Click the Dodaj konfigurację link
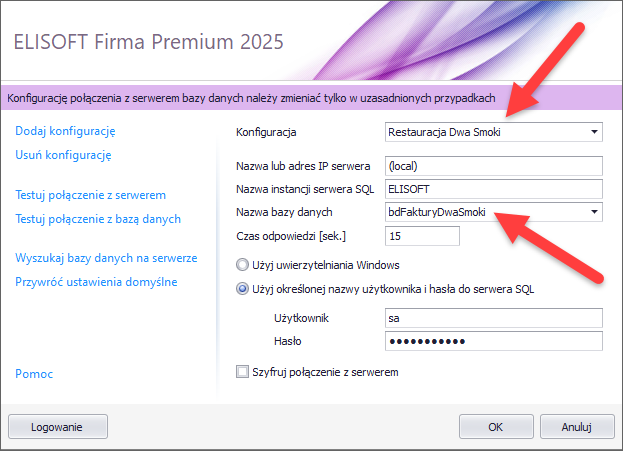 point(66,131)
